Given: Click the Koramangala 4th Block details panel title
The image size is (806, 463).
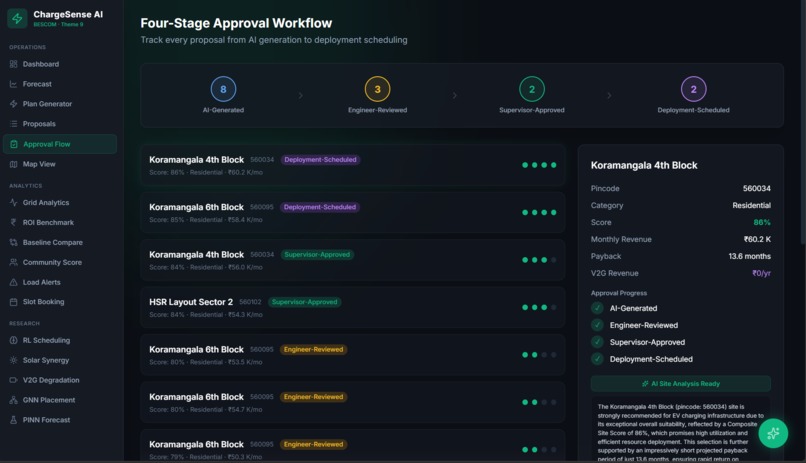Looking at the screenshot, I should click(x=644, y=165).
